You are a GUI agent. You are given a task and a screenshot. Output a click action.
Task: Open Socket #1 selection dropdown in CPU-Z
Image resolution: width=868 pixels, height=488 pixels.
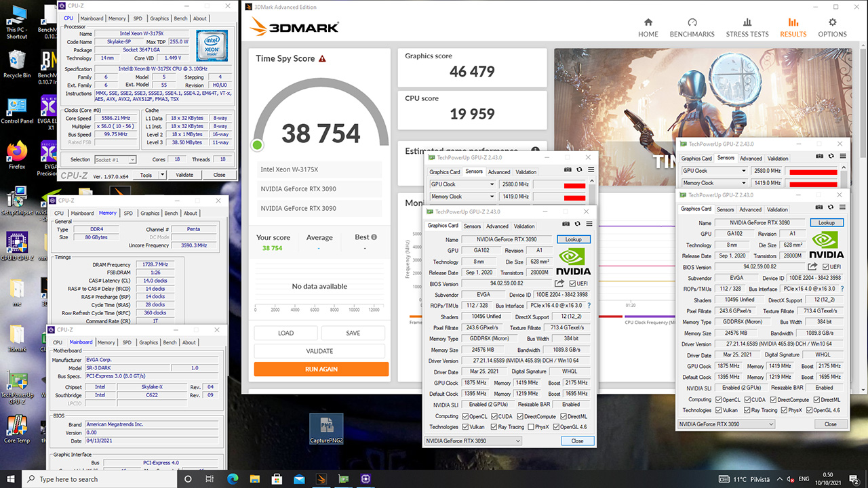[x=114, y=160]
